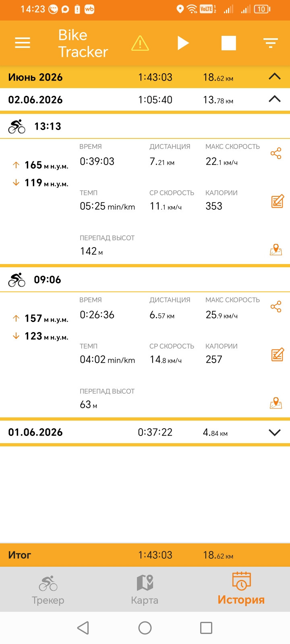Switch to the Карта tab

(x=145, y=590)
